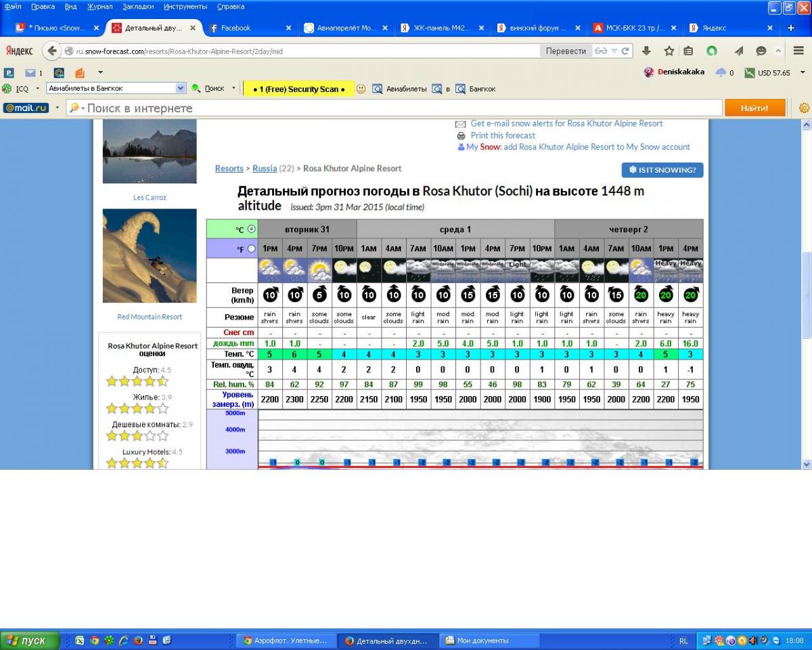Click the Chrome quick-launch icon in taskbar
This screenshot has height=650, width=812.
click(x=95, y=640)
